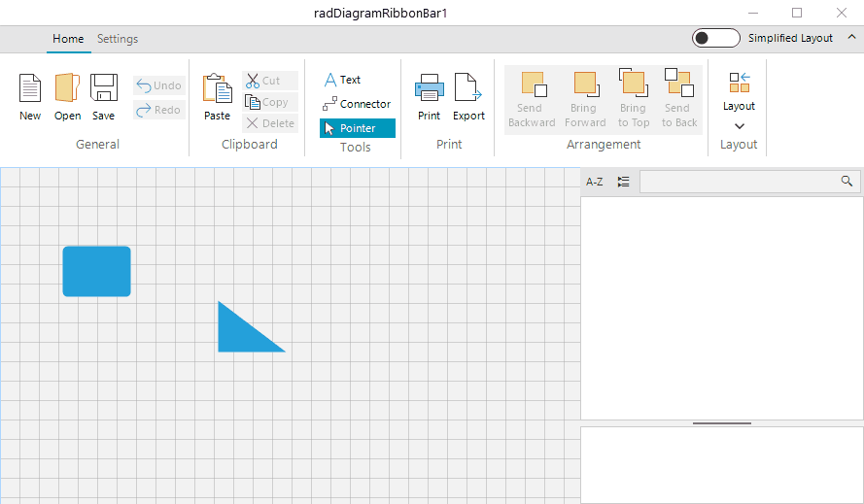Export the diagram
This screenshot has width=864, height=504.
pyautogui.click(x=468, y=97)
